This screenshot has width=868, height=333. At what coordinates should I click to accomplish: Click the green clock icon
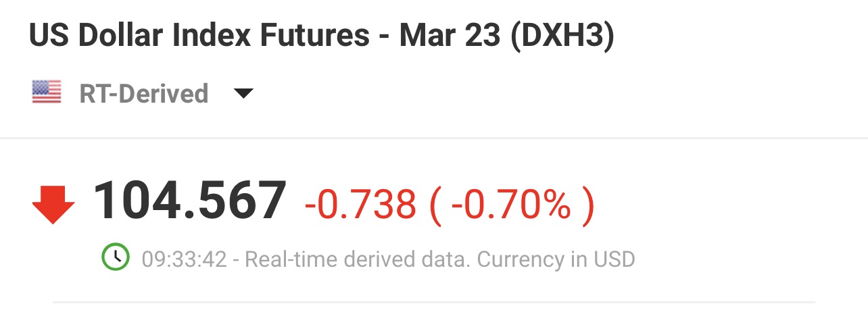click(x=116, y=257)
